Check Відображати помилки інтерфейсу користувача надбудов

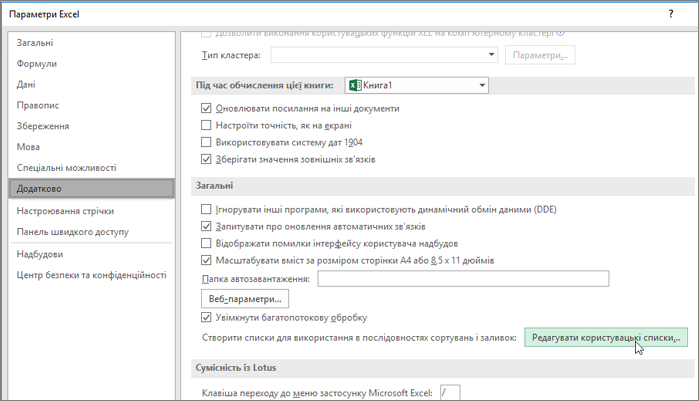206,243
